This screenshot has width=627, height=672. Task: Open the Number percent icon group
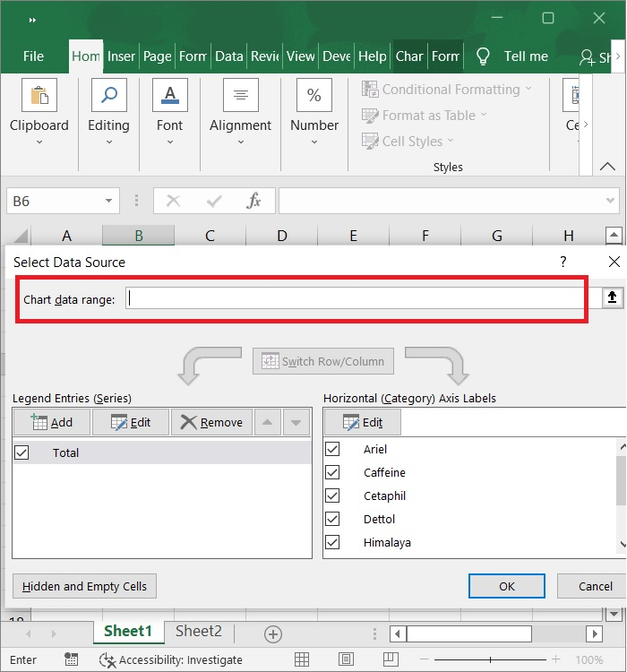314,95
